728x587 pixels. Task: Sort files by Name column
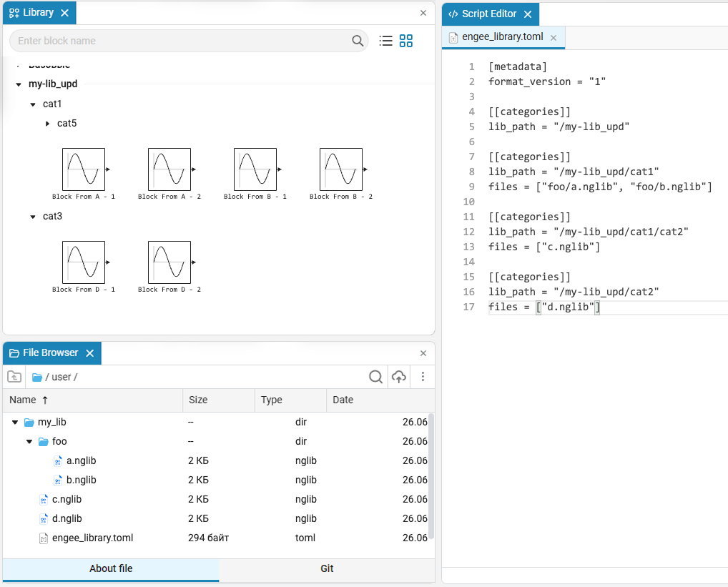(93, 400)
